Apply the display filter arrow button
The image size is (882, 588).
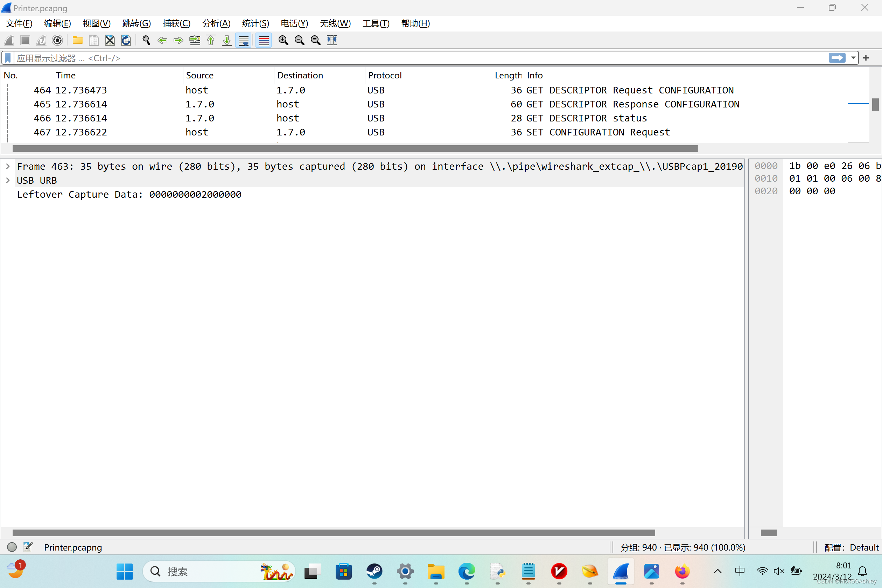click(x=836, y=58)
